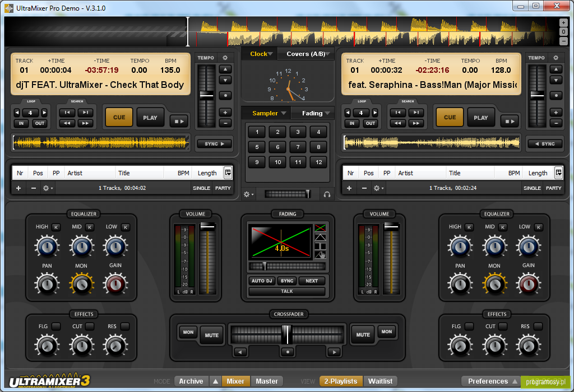Image resolution: width=574 pixels, height=392 pixels.
Task: Click stop/play button on right deck
Action: pos(510,122)
